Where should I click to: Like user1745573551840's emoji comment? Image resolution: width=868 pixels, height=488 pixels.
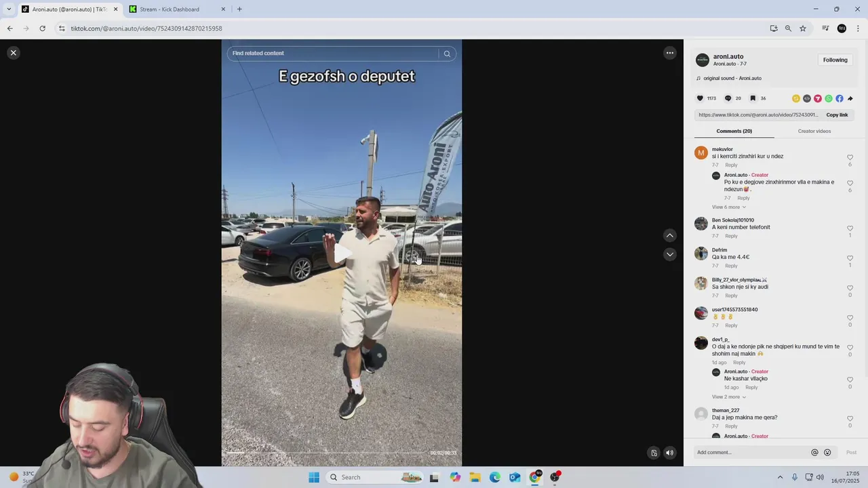850,318
